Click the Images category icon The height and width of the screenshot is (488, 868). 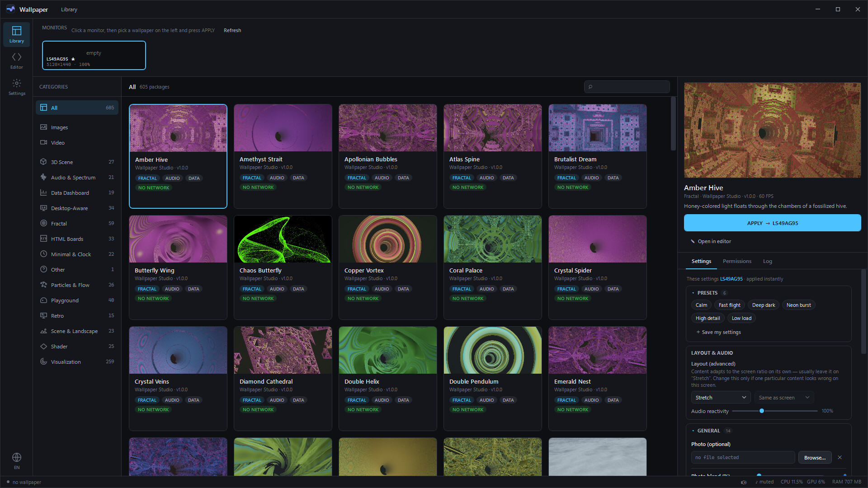[43, 127]
